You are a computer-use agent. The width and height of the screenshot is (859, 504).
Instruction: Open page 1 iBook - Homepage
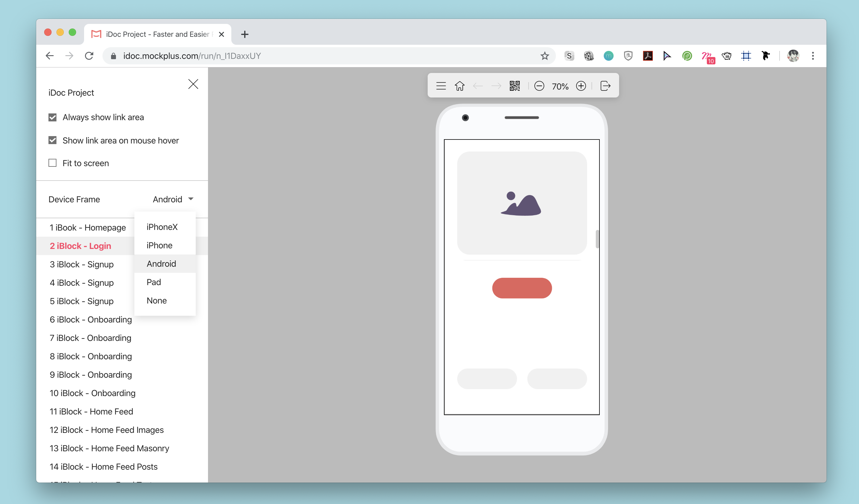click(88, 227)
